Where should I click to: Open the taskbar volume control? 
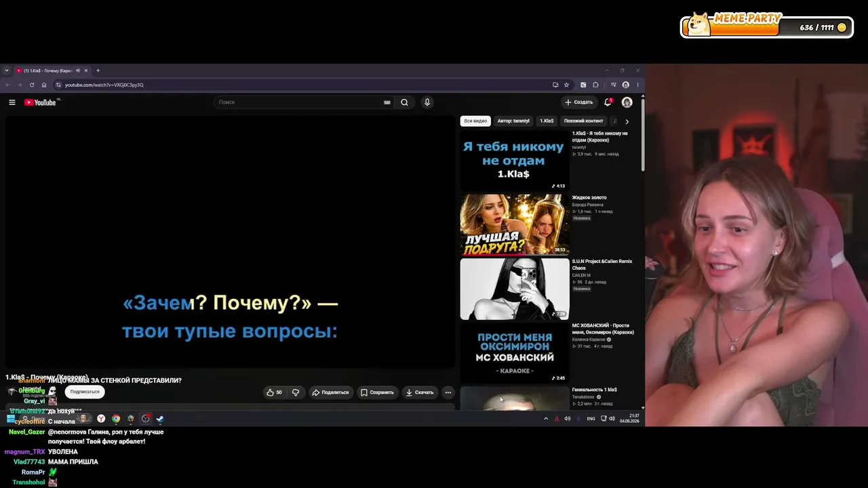tap(612, 419)
